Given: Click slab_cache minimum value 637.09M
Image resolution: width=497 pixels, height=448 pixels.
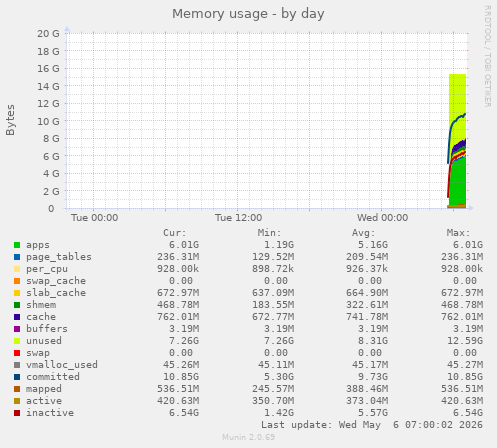Looking at the screenshot, I should click(x=273, y=293).
